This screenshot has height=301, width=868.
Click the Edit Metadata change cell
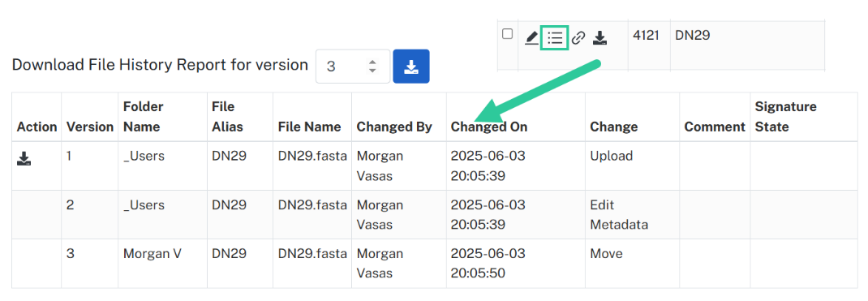(x=619, y=215)
